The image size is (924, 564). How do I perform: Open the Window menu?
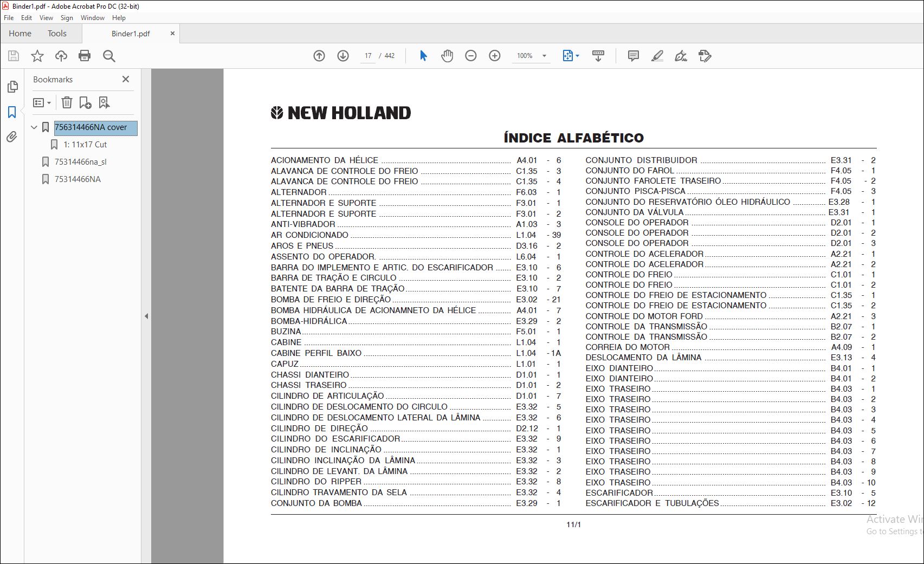[93, 18]
